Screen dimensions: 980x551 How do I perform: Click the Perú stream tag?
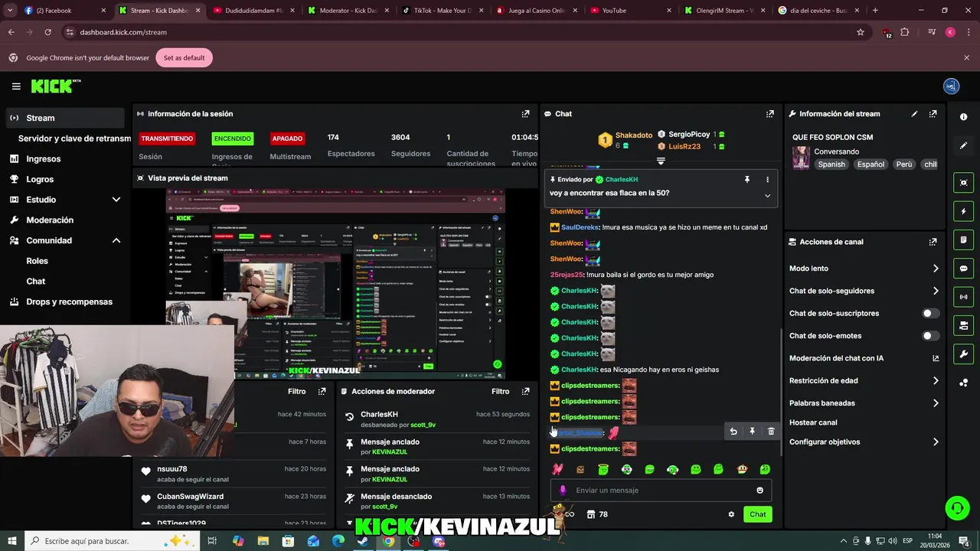pyautogui.click(x=904, y=165)
